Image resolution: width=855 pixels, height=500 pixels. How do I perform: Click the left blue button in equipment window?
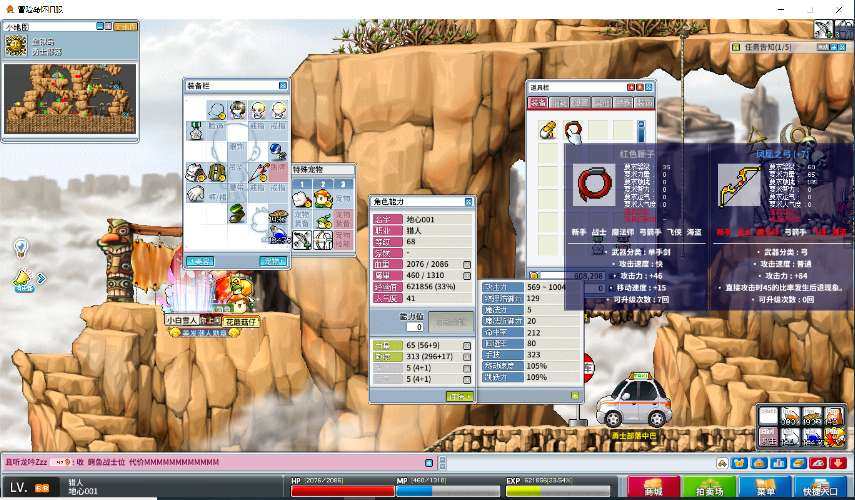[x=200, y=261]
